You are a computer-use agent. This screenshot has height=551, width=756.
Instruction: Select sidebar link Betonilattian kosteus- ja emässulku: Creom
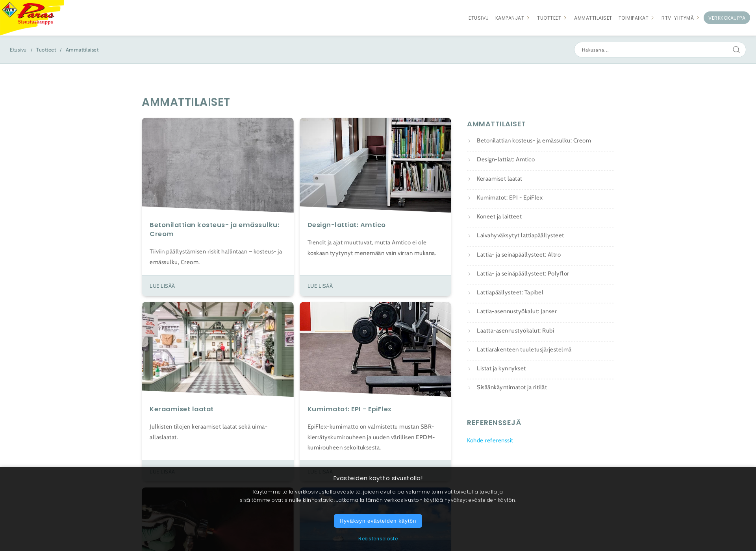[x=534, y=141]
